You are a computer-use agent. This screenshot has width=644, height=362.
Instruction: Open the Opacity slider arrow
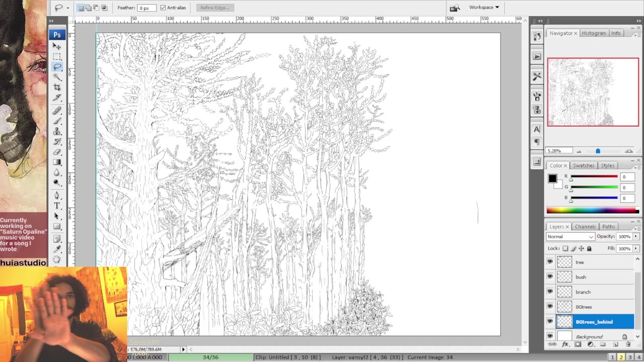pos(636,237)
